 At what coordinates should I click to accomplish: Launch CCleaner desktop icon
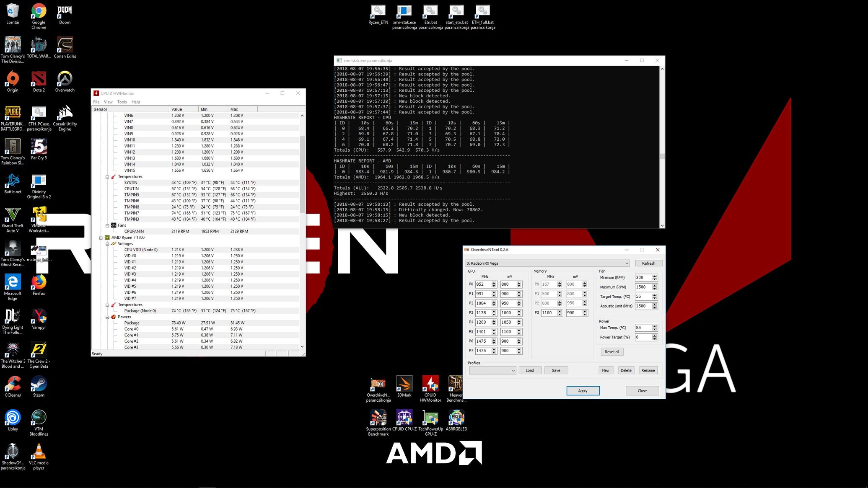pyautogui.click(x=13, y=387)
